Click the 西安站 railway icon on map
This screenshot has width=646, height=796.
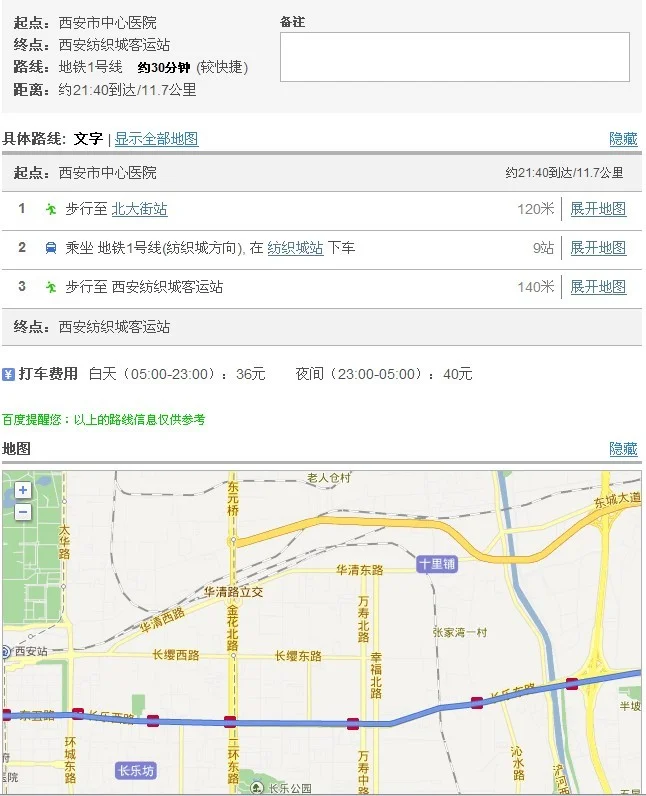6,651
